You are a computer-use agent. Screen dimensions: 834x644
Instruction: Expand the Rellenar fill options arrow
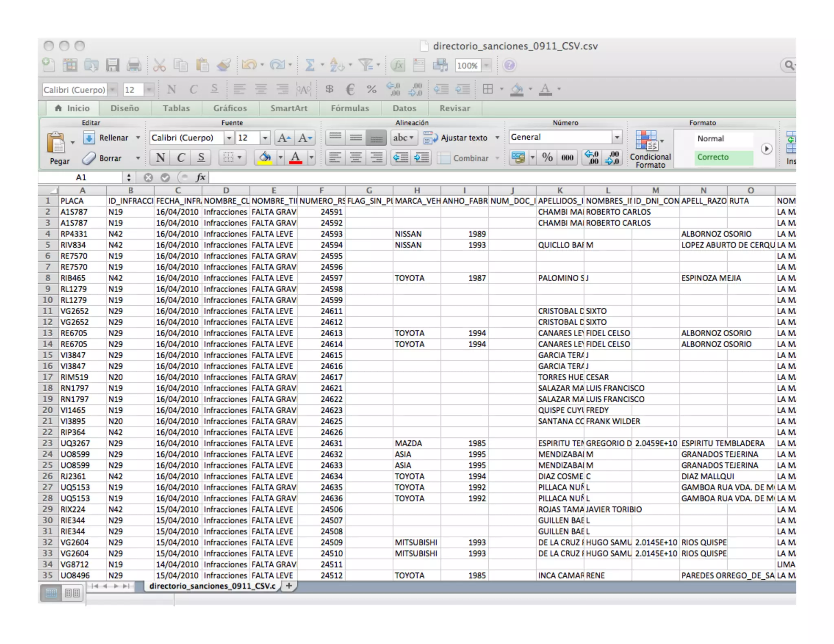138,138
